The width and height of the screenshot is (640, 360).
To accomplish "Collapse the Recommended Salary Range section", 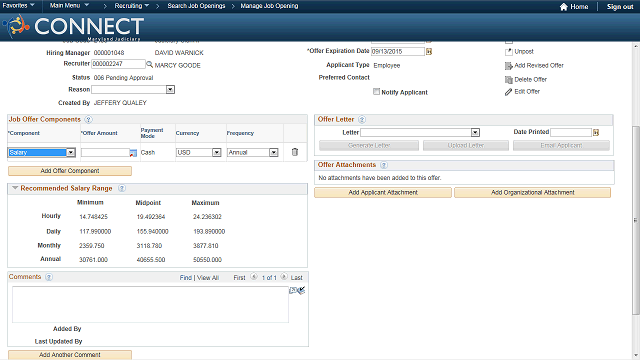I will [15, 188].
